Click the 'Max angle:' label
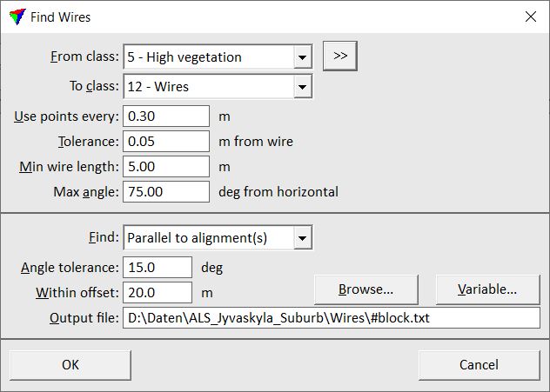The image size is (550, 392). click(86, 192)
